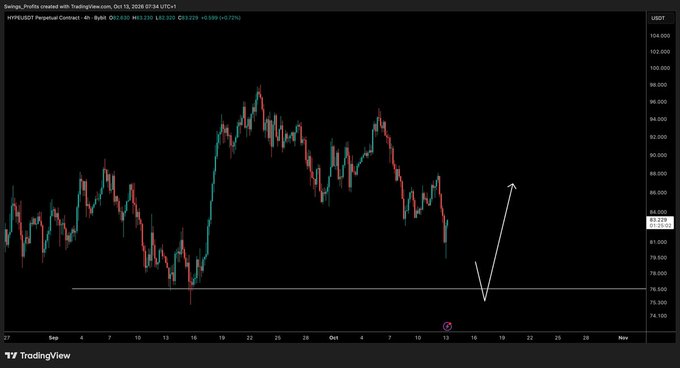Click the Low value L82.320
The height and width of the screenshot is (368, 680).
(x=165, y=18)
